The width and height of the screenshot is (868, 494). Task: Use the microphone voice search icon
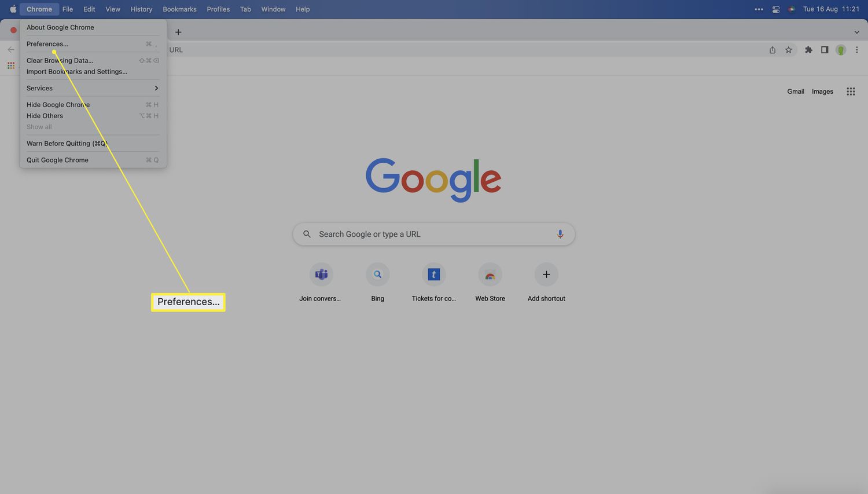[x=560, y=234]
